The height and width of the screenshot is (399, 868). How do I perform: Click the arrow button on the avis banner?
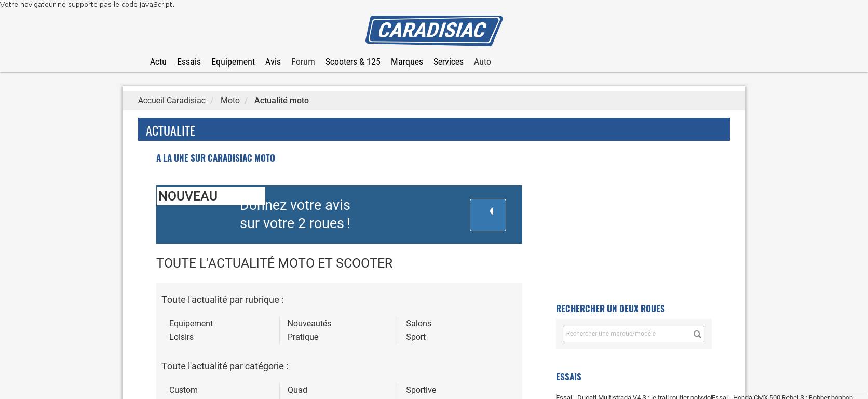[487, 215]
